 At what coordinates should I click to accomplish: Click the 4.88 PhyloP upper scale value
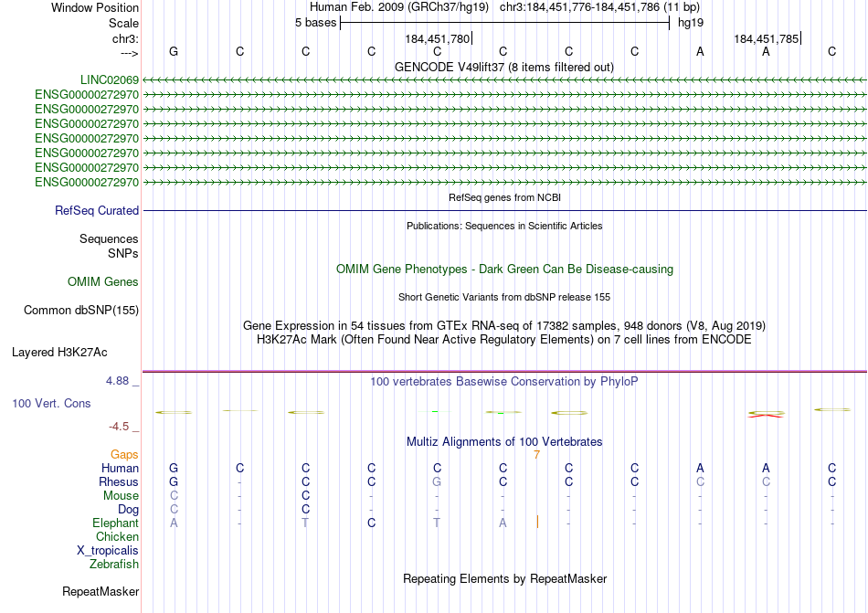point(117,381)
